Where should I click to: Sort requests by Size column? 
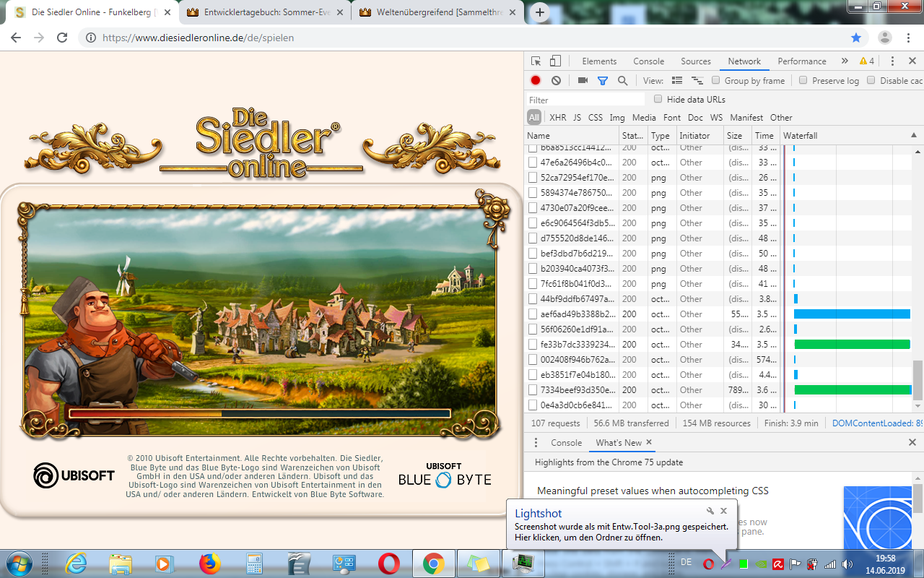738,136
